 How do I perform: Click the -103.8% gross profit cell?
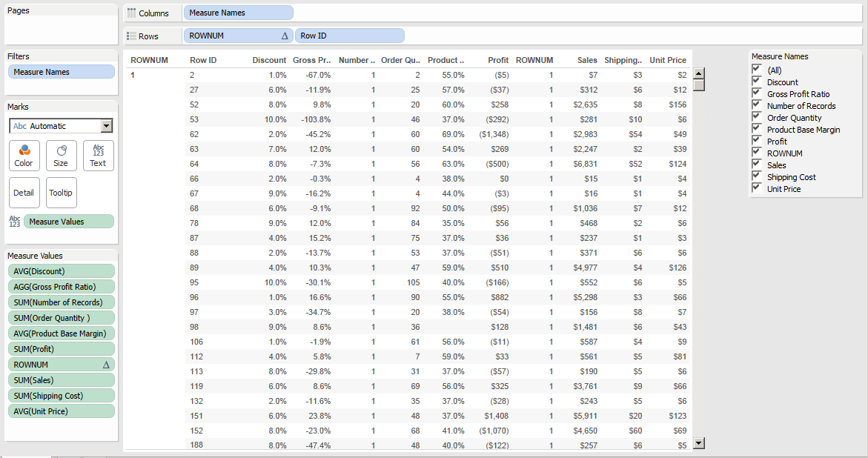pos(316,119)
